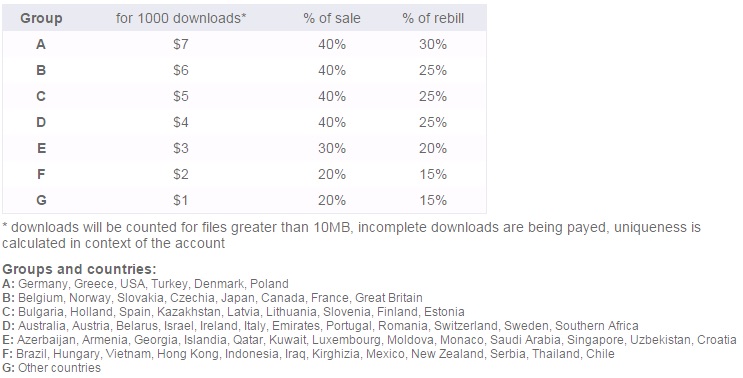The height and width of the screenshot is (378, 743).
Task: Click the footnote about files greater than 10MB
Action: [x=351, y=235]
